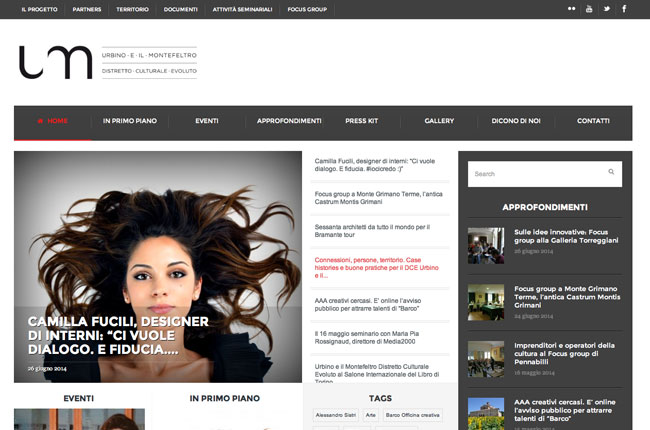The height and width of the screenshot is (430, 650).
Task: Open the Flickr social icon
Action: tap(571, 9)
